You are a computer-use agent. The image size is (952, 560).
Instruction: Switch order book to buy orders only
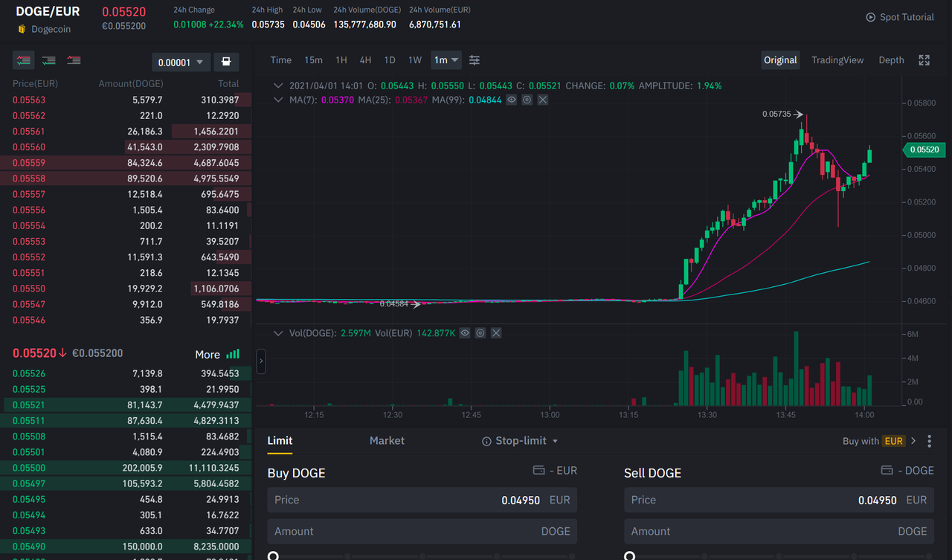point(48,60)
